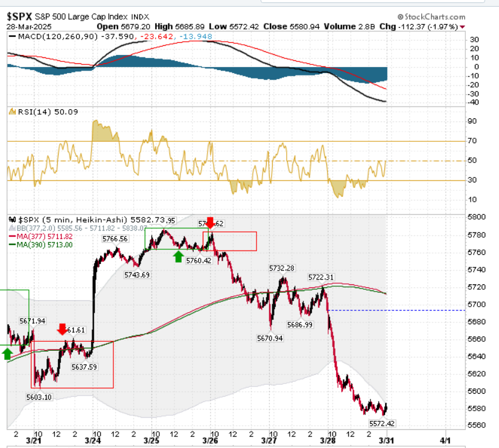499x448 pixels.
Task: Click the 5572.42 annotation under the final candle
Action: (382, 423)
